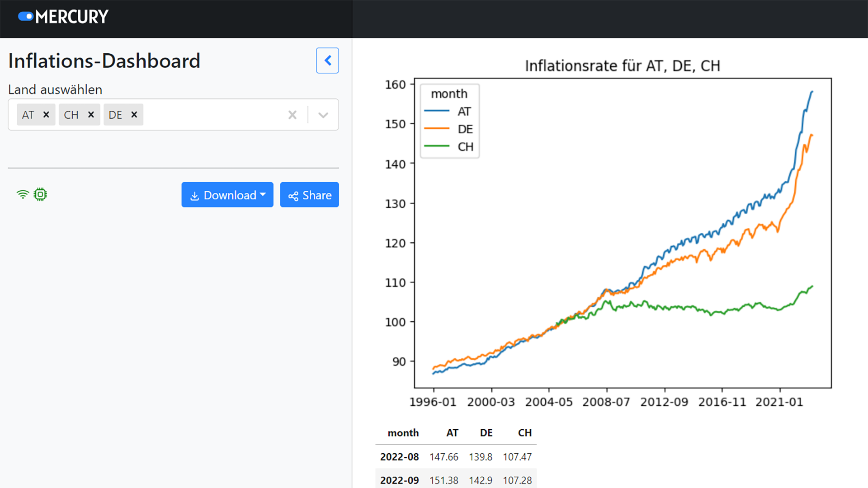Select the 2022-08 table row
Viewport: 868px width, 488px height.
(x=456, y=457)
